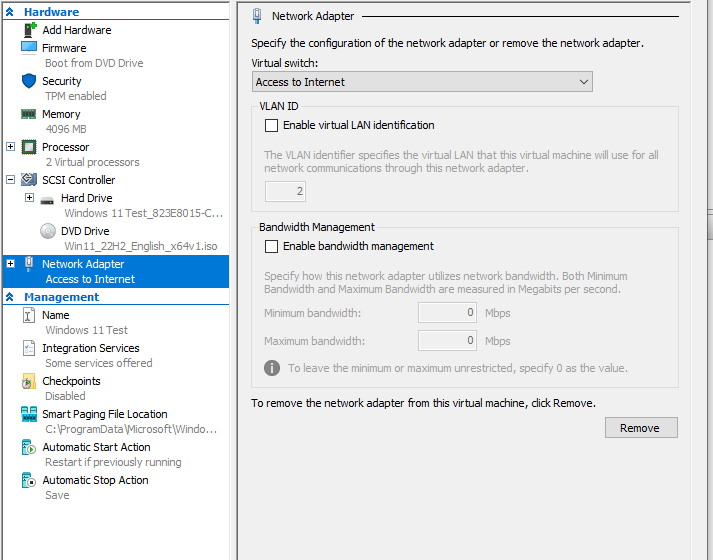
Task: Collapse the Hardware section header
Action: tap(10, 12)
